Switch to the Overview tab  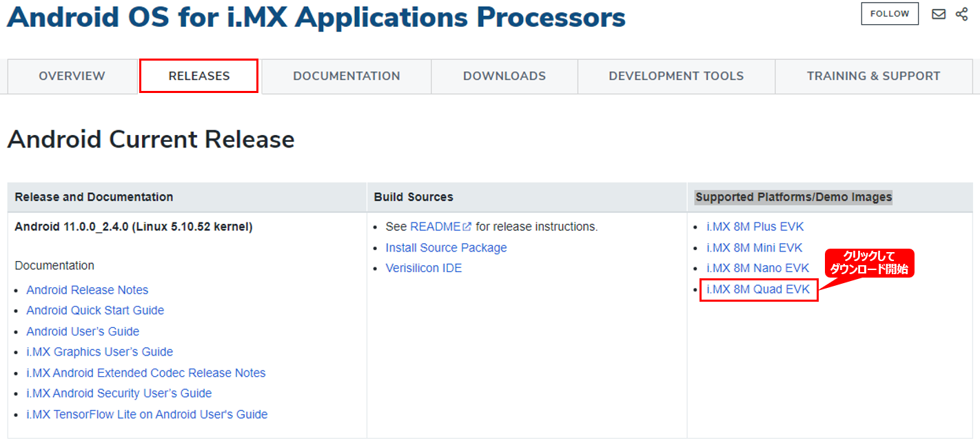coord(72,76)
